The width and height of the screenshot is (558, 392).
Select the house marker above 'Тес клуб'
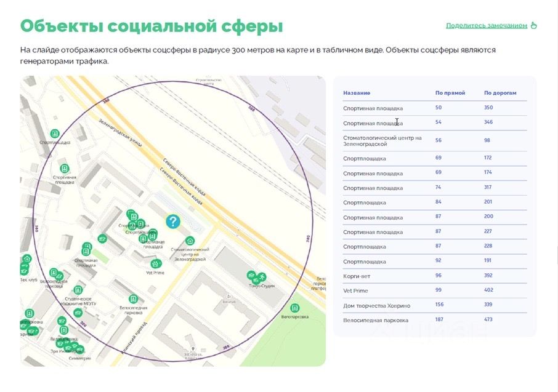click(27, 258)
